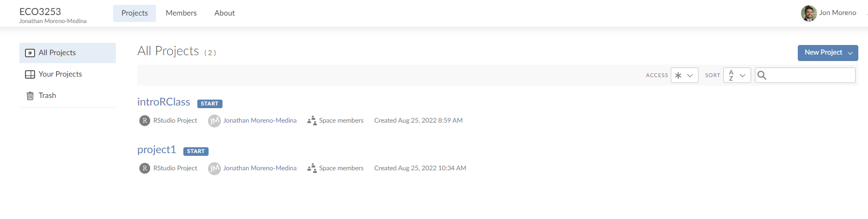Image resolution: width=868 pixels, height=219 pixels.
Task: Focus the project search field
Action: [811, 75]
